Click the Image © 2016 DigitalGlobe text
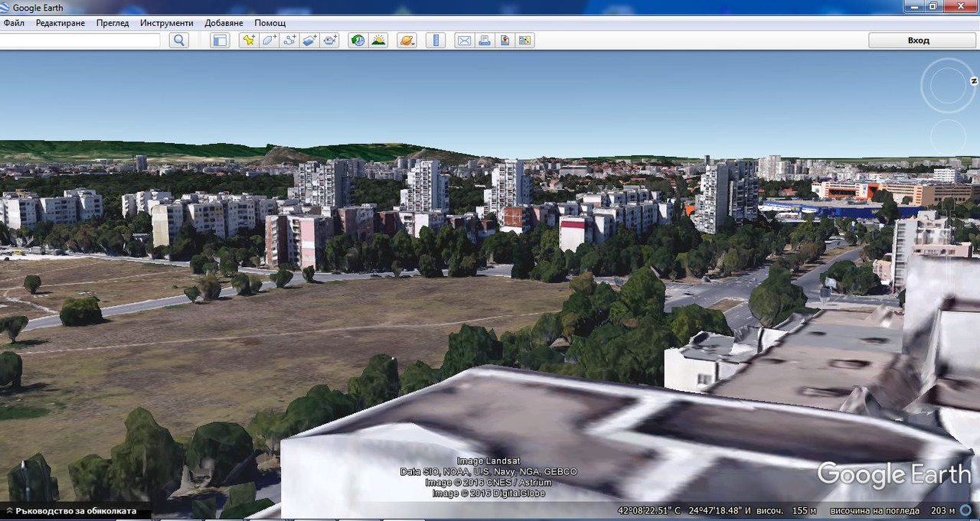The image size is (980, 521). point(488,493)
